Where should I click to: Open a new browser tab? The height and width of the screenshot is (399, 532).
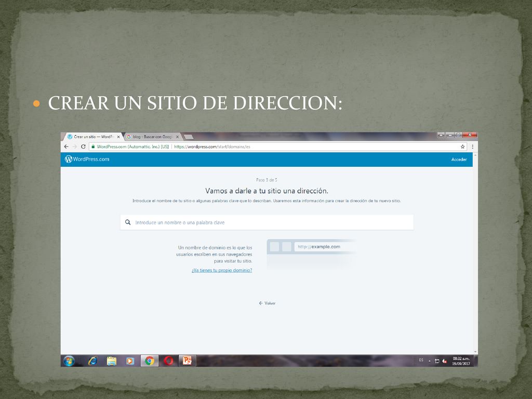click(189, 137)
